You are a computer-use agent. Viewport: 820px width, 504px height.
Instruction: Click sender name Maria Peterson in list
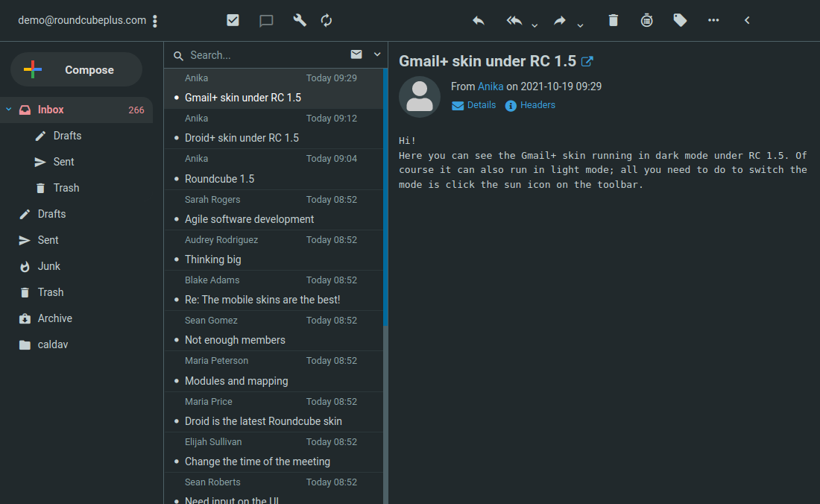(x=216, y=361)
